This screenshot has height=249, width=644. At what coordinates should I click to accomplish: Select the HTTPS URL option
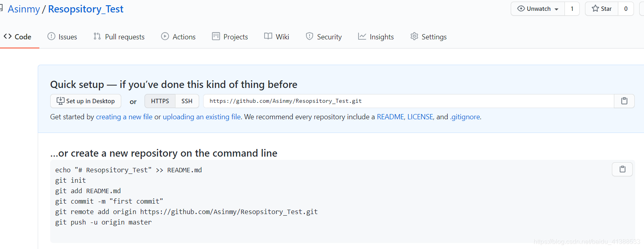[x=160, y=101]
